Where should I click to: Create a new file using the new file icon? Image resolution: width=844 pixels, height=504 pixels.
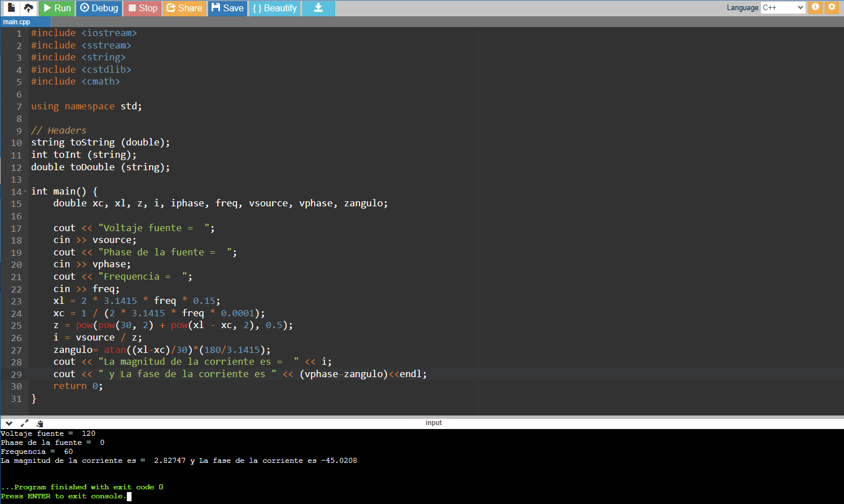click(x=11, y=8)
